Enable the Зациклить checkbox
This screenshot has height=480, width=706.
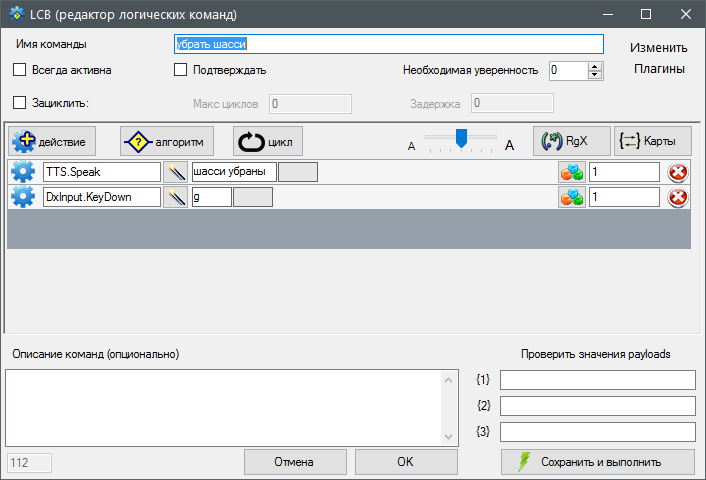(x=19, y=103)
